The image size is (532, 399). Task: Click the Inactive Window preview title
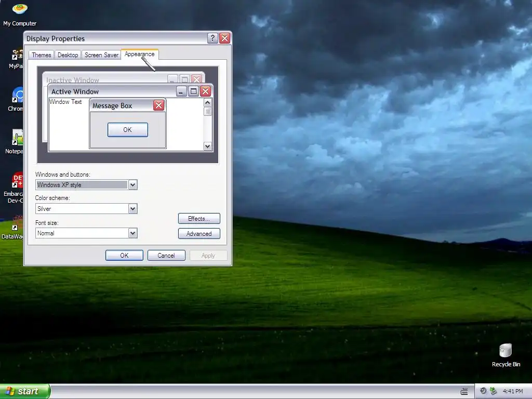[73, 80]
